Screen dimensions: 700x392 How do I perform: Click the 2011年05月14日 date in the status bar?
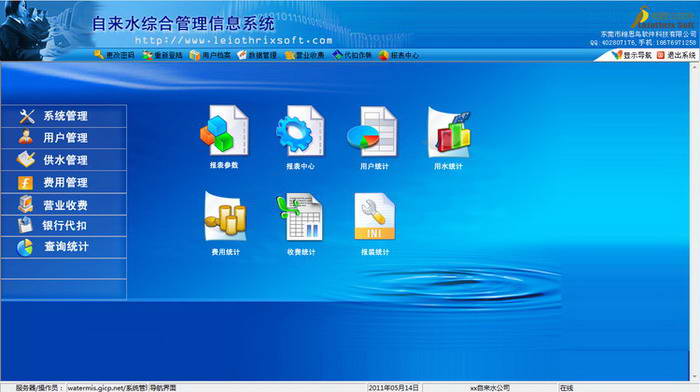point(394,388)
